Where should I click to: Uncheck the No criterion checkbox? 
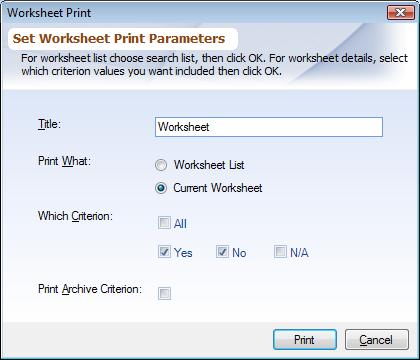(222, 252)
